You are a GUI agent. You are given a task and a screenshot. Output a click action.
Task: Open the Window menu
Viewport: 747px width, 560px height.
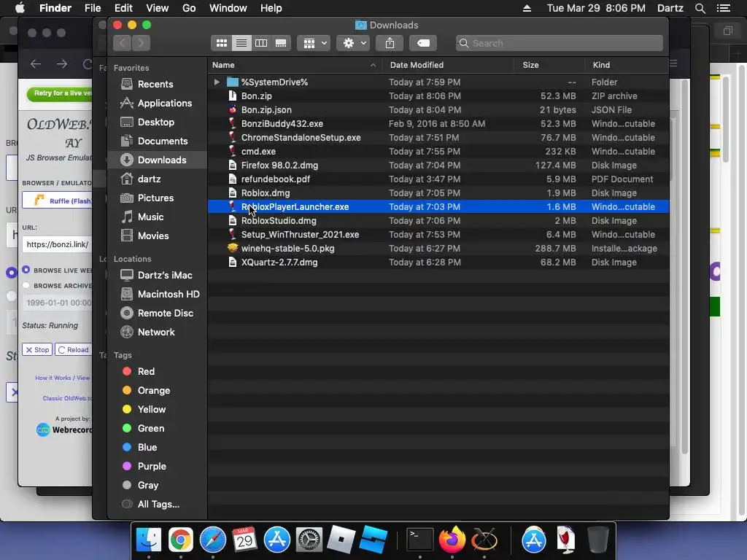coord(228,8)
